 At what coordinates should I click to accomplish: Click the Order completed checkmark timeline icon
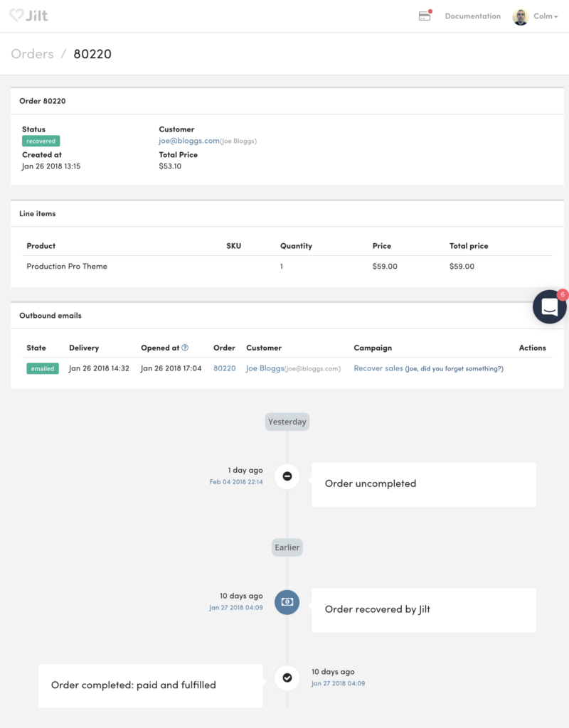tap(287, 678)
